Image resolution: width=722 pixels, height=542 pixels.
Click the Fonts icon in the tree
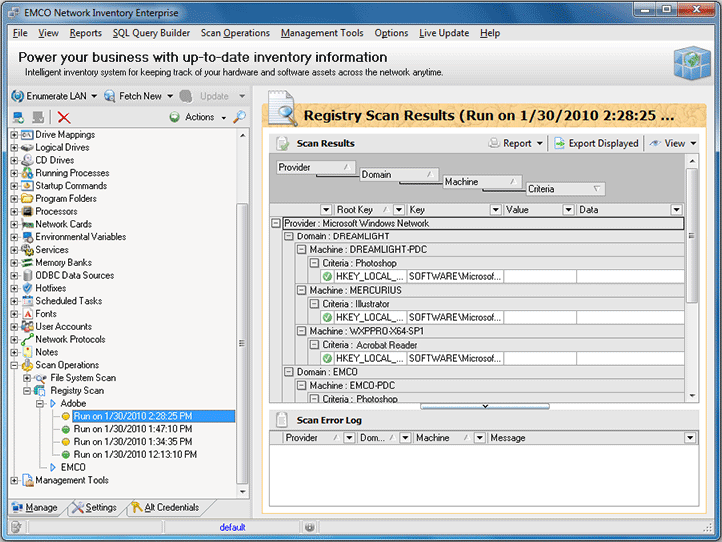pyautogui.click(x=27, y=314)
